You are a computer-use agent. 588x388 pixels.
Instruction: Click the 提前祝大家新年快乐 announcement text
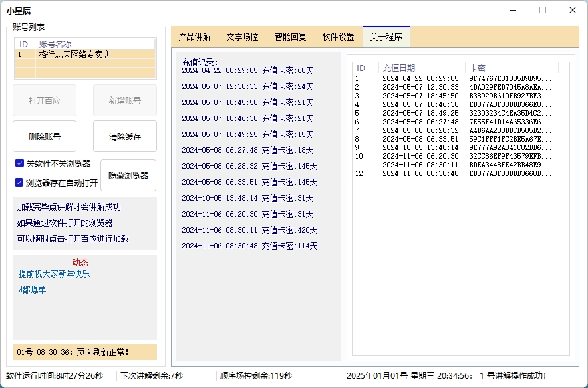coord(54,274)
